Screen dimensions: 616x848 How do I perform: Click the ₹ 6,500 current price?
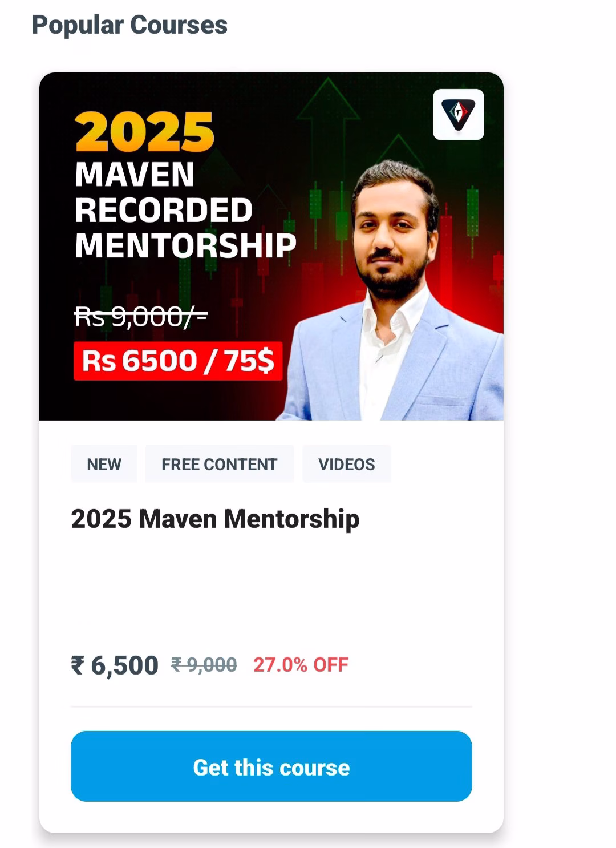tap(115, 665)
